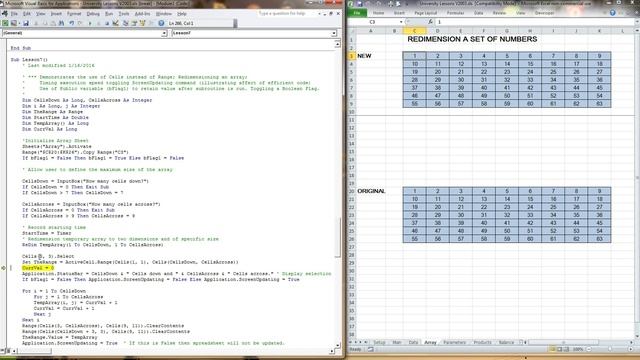The height and width of the screenshot is (360, 640).
Task: Open the Insert menu in VBA editor
Action: [56, 14]
